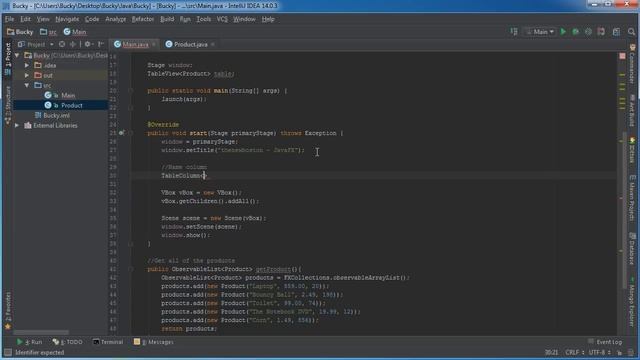The height and width of the screenshot is (360, 640).
Task: Expand the .idea folder
Action: tap(27, 65)
